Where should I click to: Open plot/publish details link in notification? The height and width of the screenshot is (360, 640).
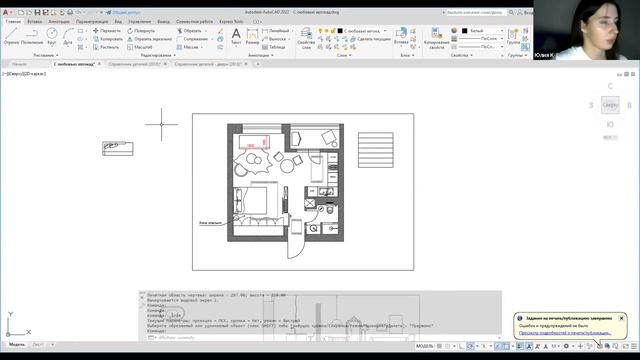point(565,333)
